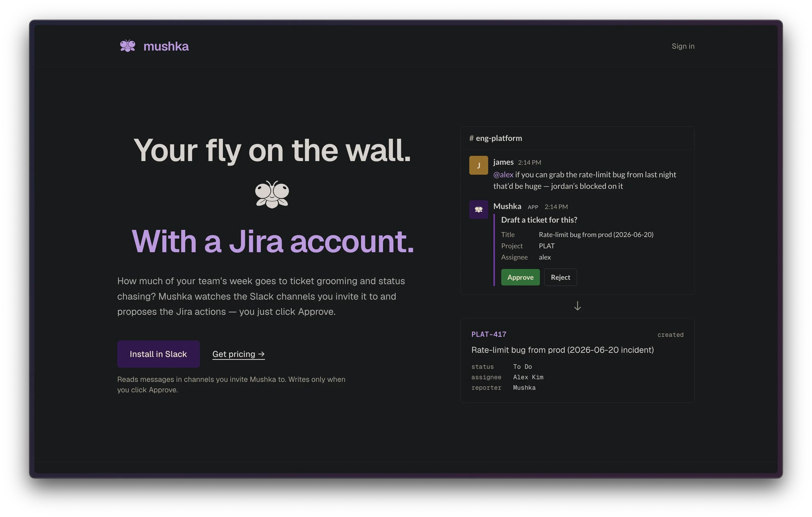This screenshot has height=517, width=812.
Task: Click the Mushka sender name
Action: click(507, 206)
